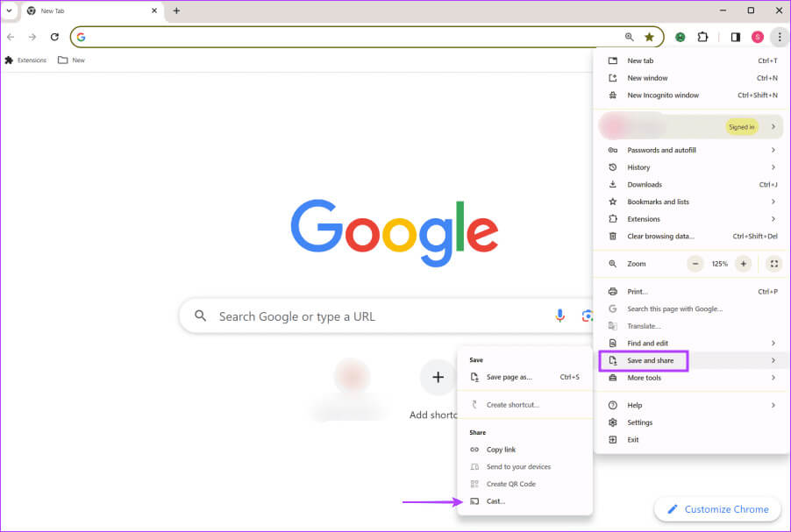Toggle fullscreen mode icon
Viewport: 791px width, 532px height.
coord(773,264)
